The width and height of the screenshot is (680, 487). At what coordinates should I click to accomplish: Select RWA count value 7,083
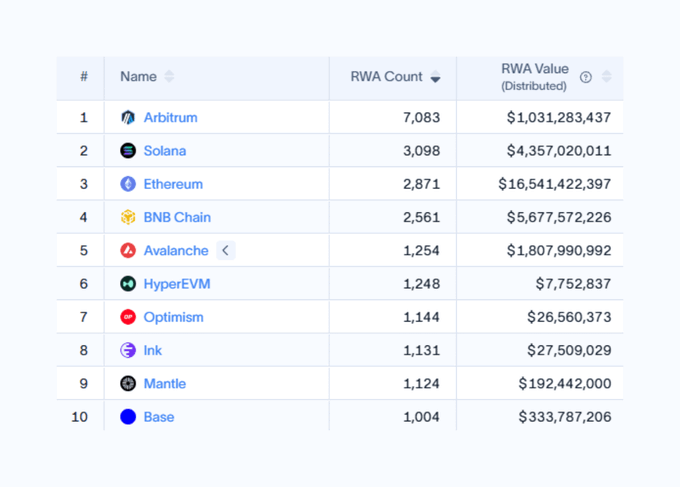pyautogui.click(x=422, y=118)
